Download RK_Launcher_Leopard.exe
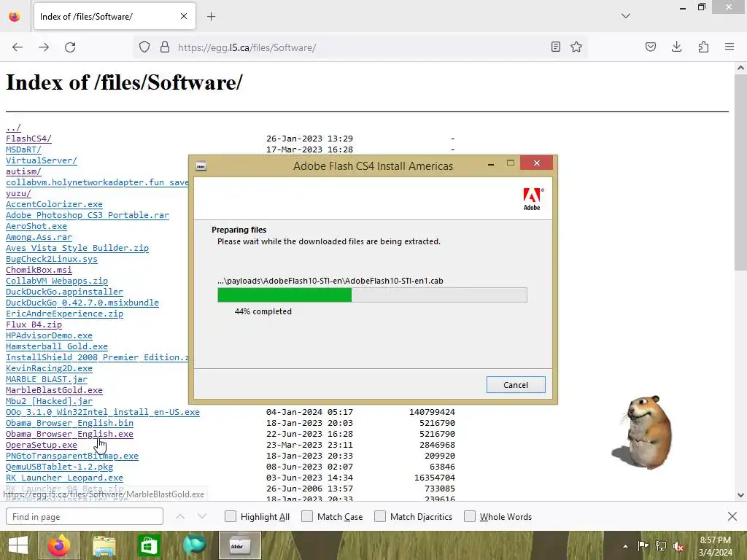The image size is (747, 560). tap(64, 478)
